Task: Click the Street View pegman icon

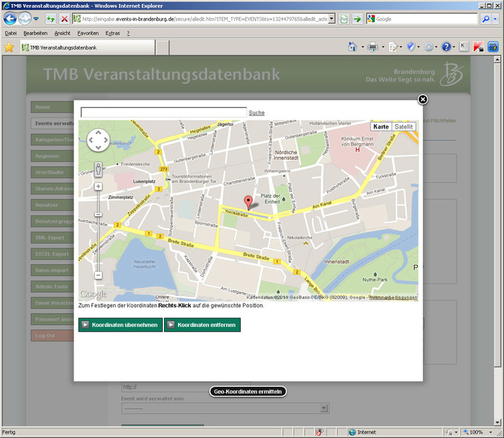Action: click(98, 169)
